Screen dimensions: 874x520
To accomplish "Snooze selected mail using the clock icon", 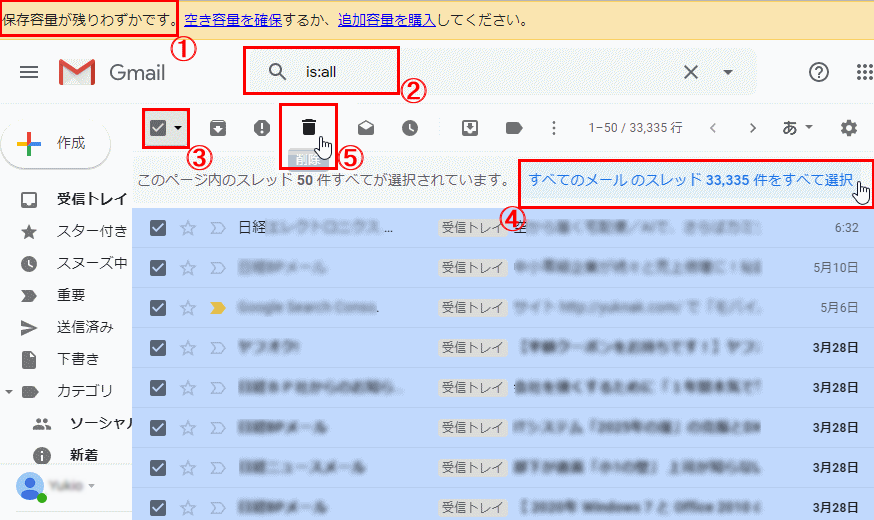I will (x=410, y=128).
